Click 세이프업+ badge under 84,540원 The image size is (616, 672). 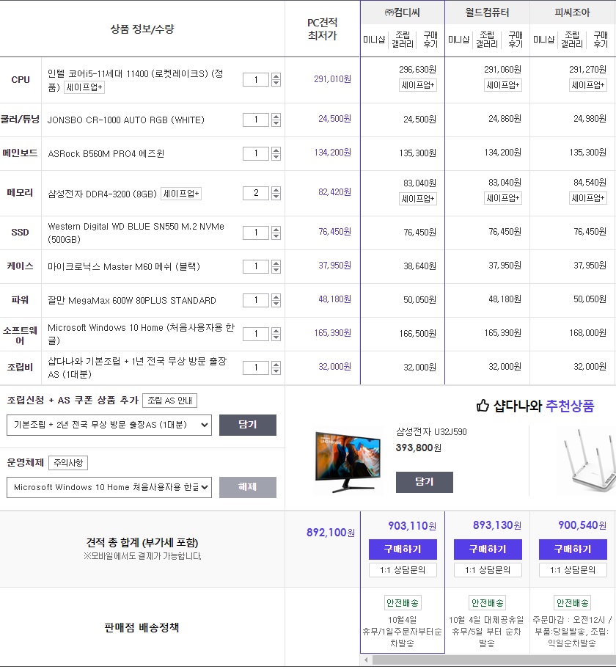pos(588,198)
